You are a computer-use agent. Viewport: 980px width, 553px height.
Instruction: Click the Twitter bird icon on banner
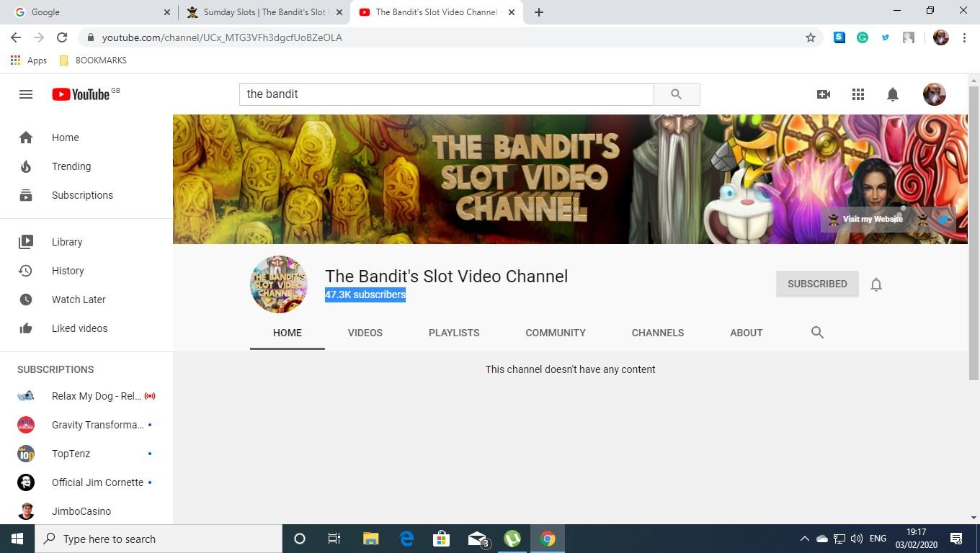(x=944, y=219)
